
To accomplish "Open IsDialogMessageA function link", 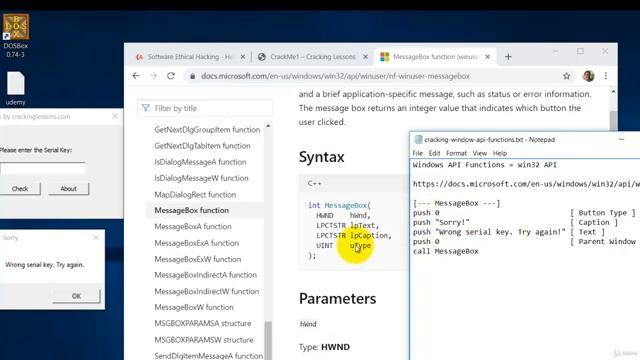I will [x=200, y=162].
